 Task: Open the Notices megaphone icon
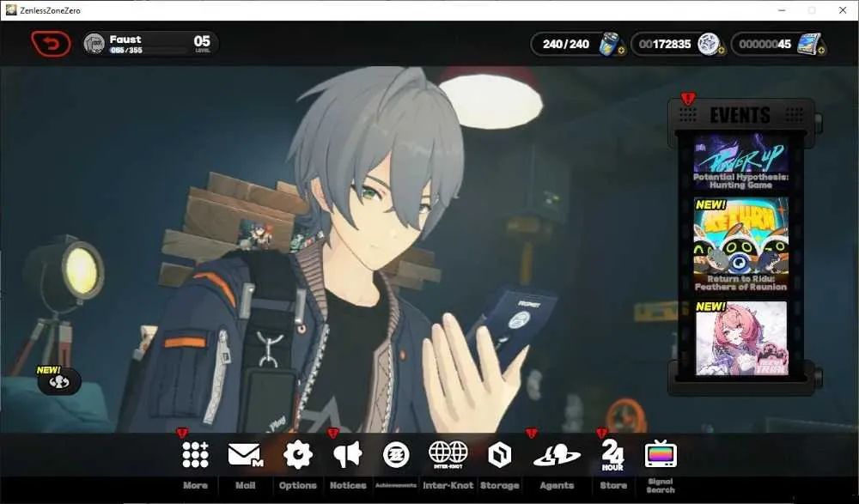[348, 455]
